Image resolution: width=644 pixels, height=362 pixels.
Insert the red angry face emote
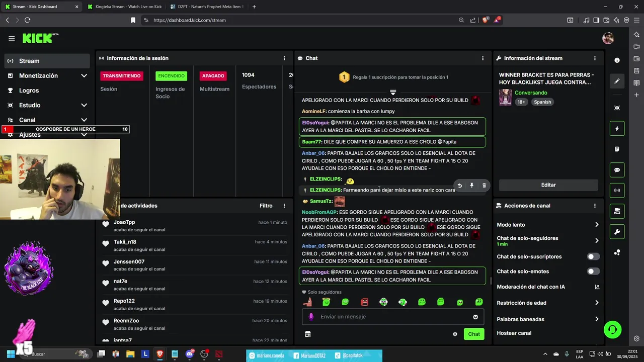click(364, 302)
